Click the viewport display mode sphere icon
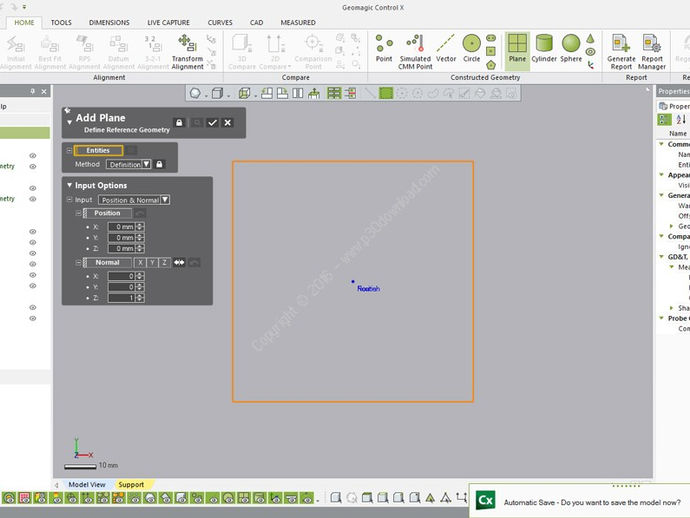This screenshot has width=690, height=518. 195,93
